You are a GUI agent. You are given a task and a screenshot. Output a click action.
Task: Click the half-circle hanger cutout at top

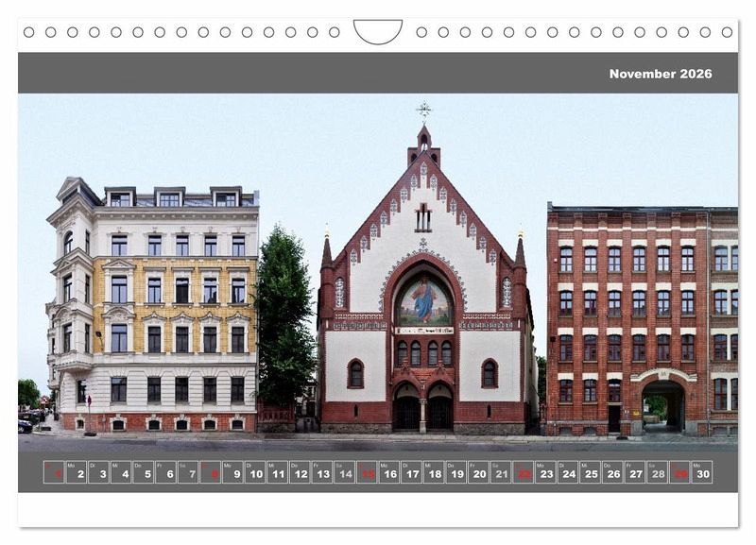(378, 32)
